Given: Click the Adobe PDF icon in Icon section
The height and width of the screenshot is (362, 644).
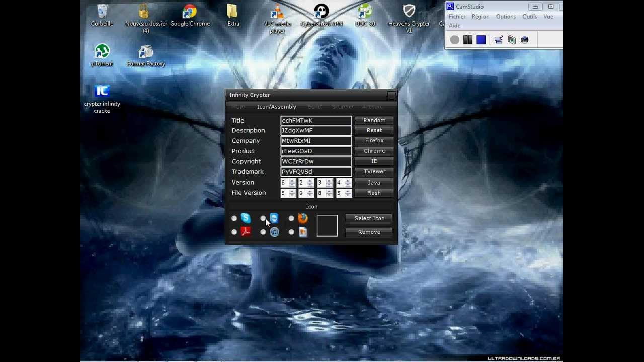Looking at the screenshot, I should (246, 231).
